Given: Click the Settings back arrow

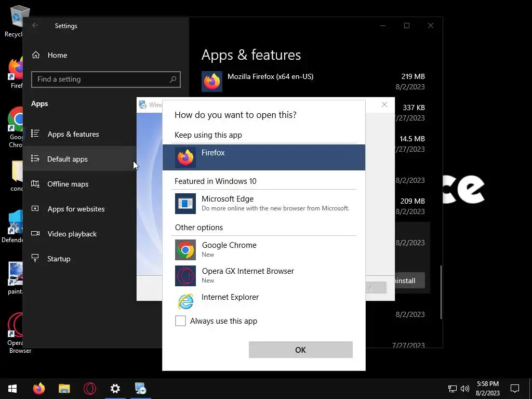Looking at the screenshot, I should click(35, 25).
